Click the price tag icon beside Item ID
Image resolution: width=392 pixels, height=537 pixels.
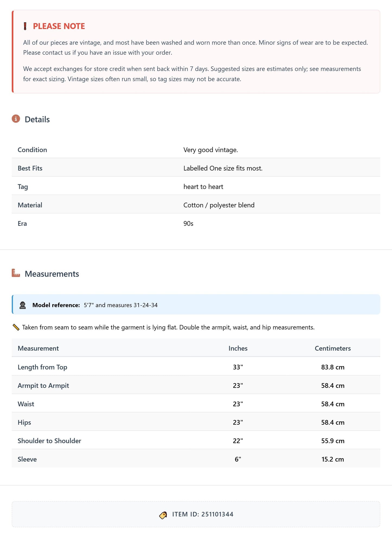[x=163, y=515]
